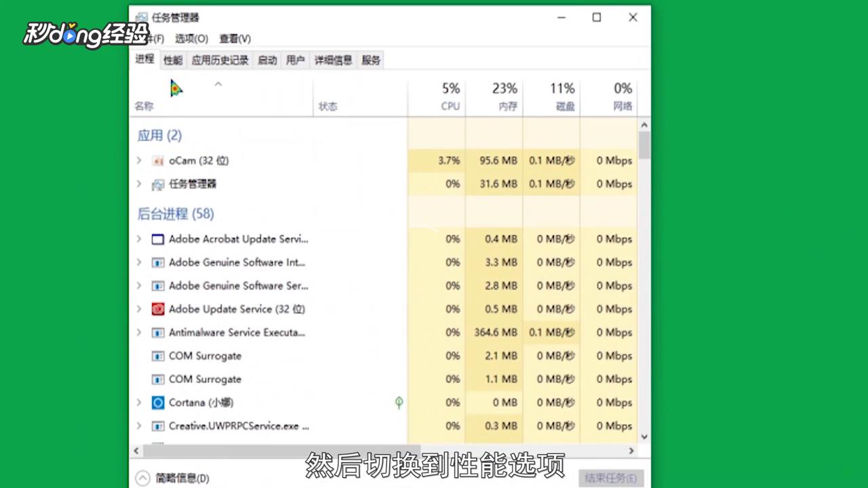Viewport: 868px width, 488px height.
Task: Expand Adobe Genuine Software Int... row
Action: pos(139,262)
